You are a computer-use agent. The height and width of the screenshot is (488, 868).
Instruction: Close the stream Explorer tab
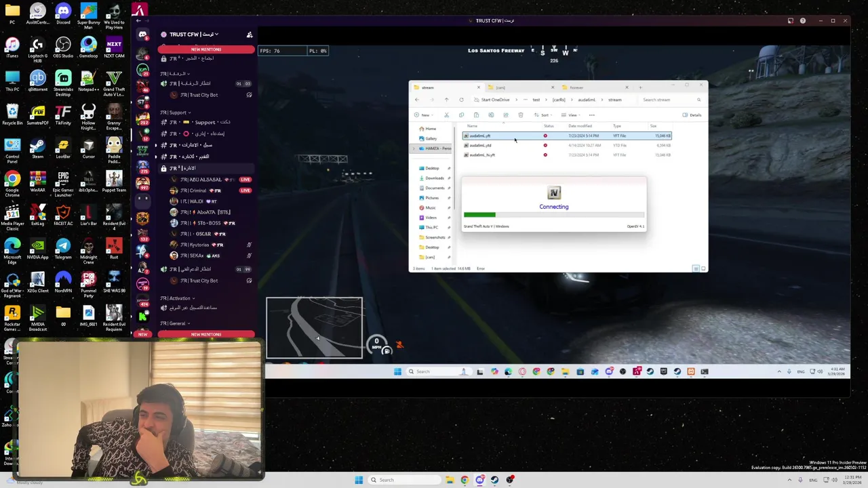tap(478, 87)
